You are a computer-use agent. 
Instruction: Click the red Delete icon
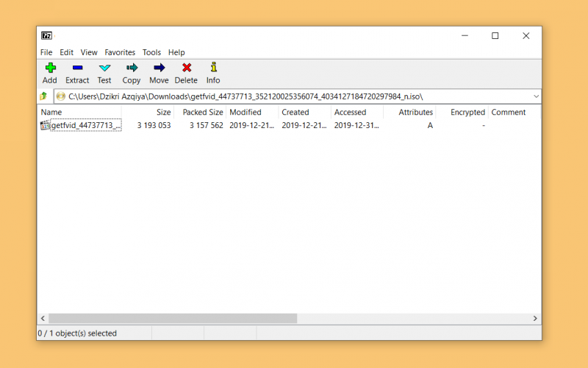(187, 68)
